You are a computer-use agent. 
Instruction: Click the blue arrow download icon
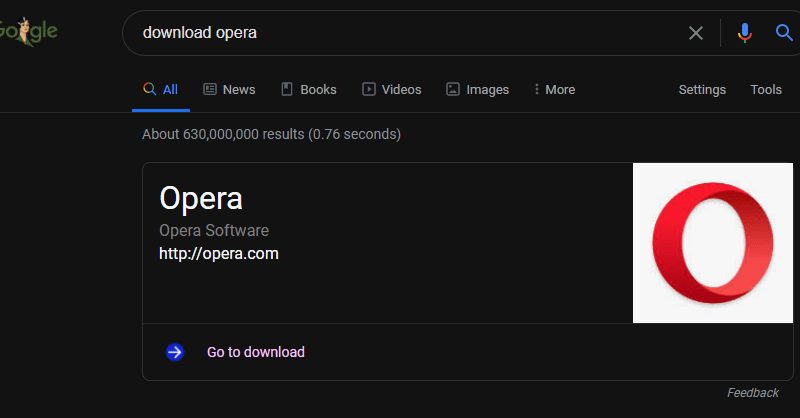(x=175, y=352)
